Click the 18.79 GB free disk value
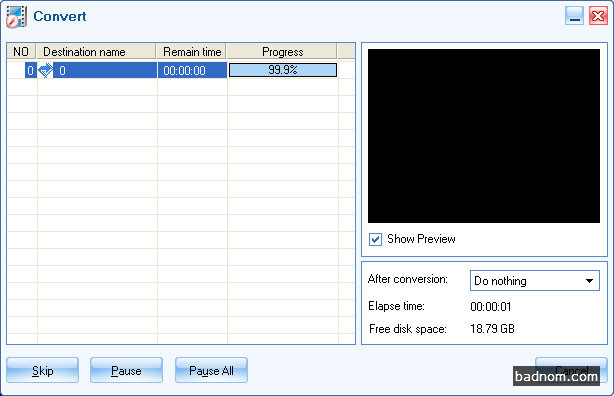This screenshot has height=396, width=614. [492, 329]
